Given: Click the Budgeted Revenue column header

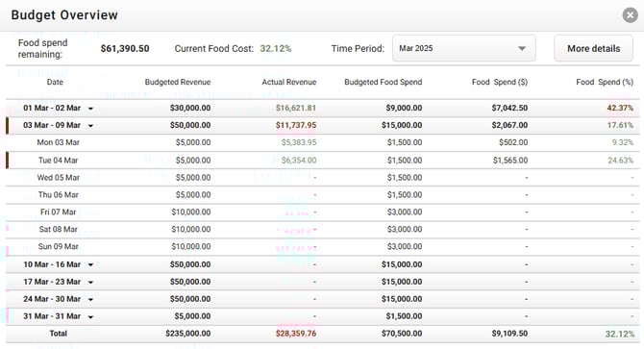Looking at the screenshot, I should (x=178, y=82).
